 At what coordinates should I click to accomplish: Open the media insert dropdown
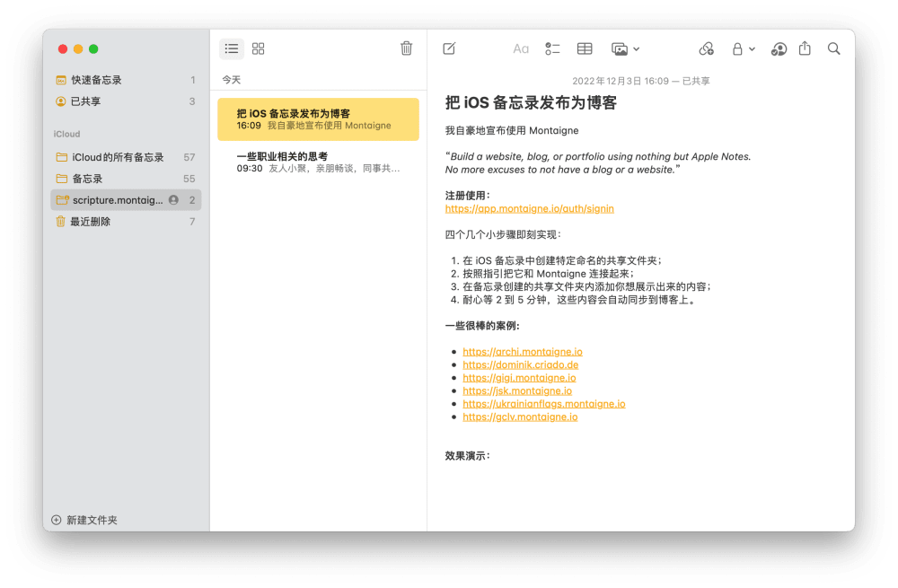coord(625,48)
